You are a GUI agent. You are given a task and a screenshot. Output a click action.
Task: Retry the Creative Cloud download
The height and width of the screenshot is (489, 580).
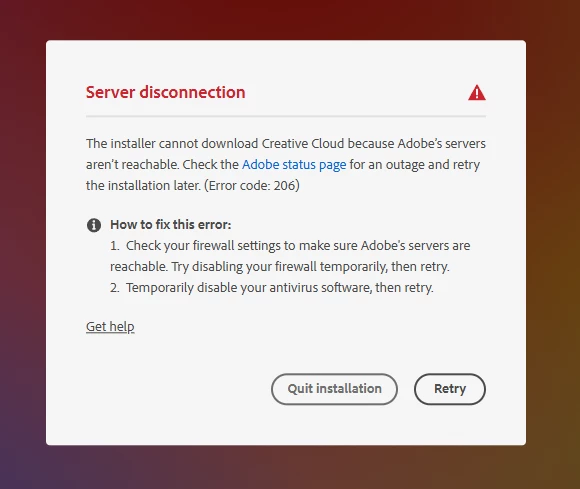coord(450,389)
